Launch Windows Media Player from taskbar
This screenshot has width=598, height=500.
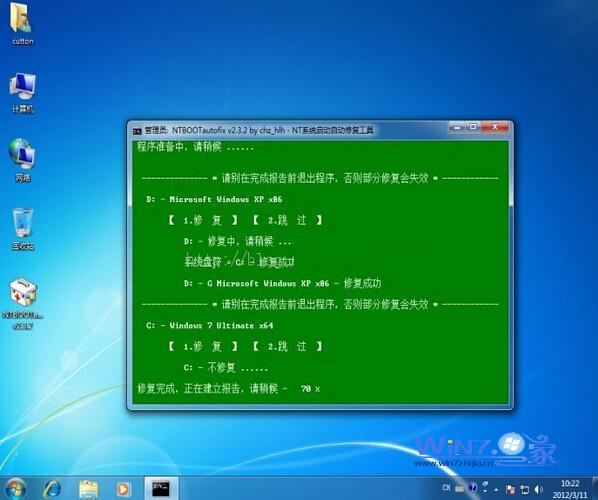(x=123, y=489)
